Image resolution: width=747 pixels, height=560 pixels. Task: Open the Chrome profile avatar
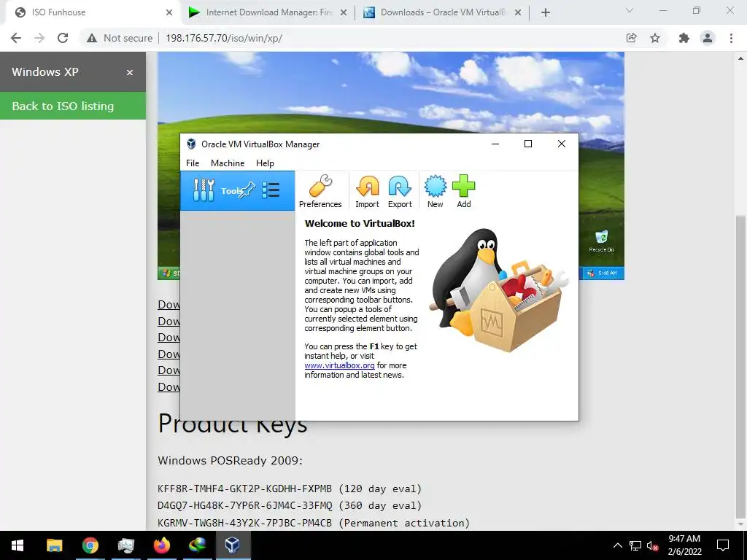pos(708,38)
